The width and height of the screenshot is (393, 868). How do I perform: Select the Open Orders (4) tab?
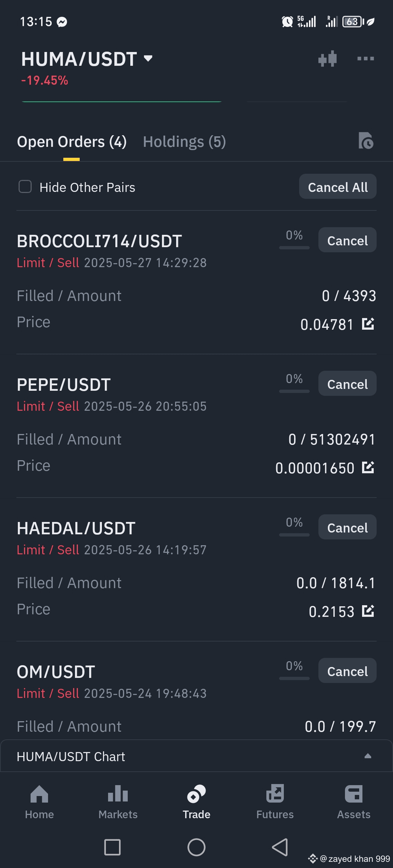pyautogui.click(x=72, y=142)
